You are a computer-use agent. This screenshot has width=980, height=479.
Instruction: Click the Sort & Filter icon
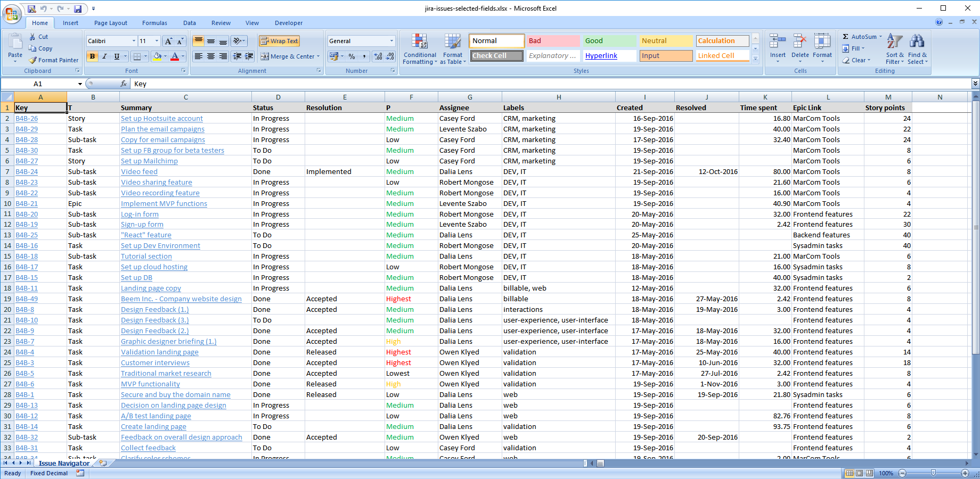coord(895,42)
